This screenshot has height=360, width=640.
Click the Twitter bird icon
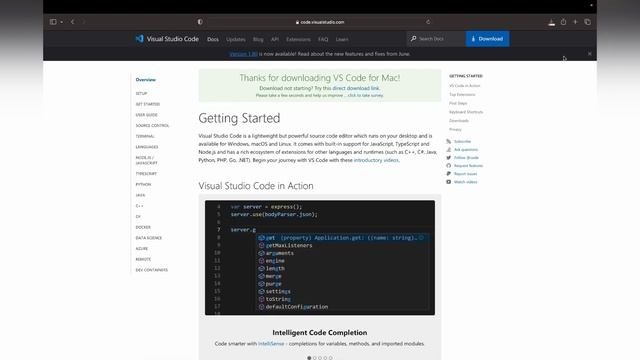coord(449,158)
